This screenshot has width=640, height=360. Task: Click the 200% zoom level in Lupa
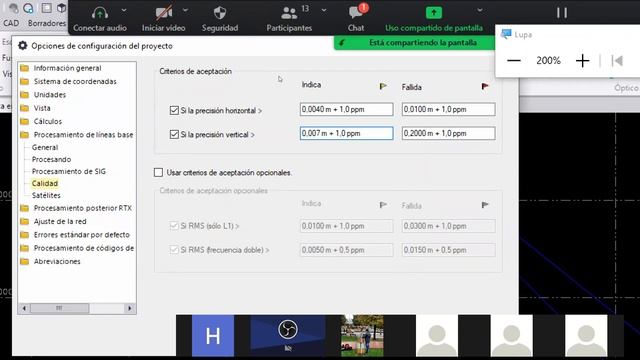click(548, 61)
